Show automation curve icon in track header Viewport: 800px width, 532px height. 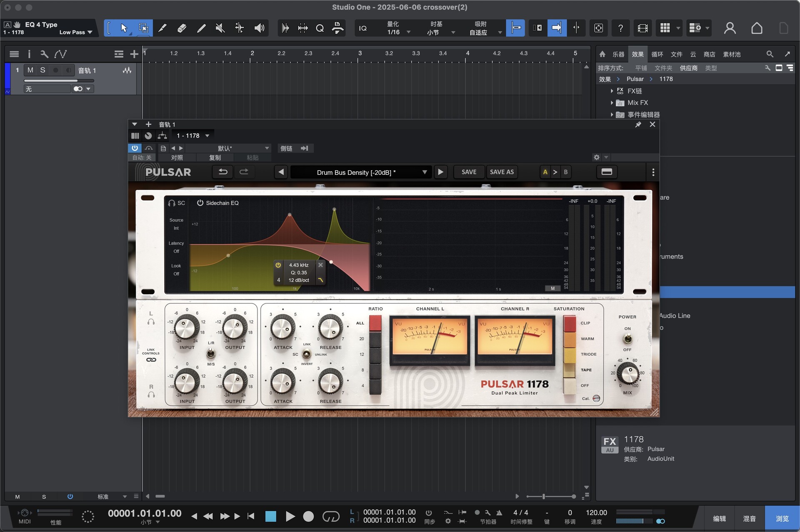point(60,54)
